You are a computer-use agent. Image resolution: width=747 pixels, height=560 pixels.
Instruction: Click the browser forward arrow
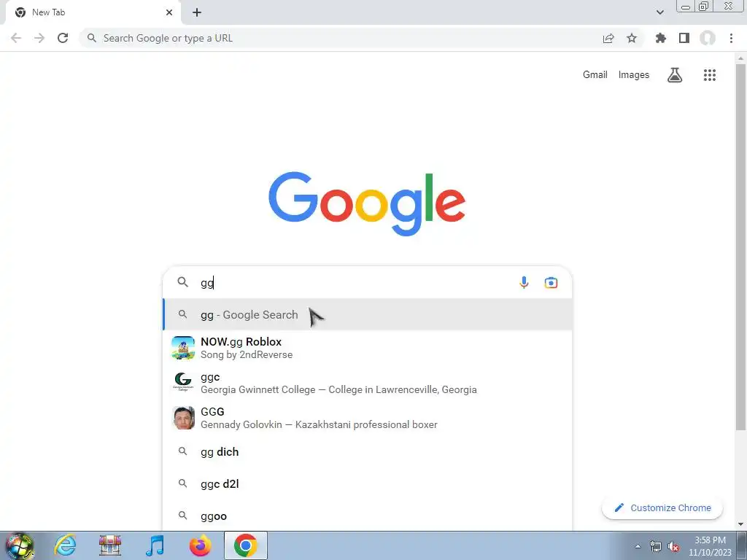pyautogui.click(x=39, y=38)
